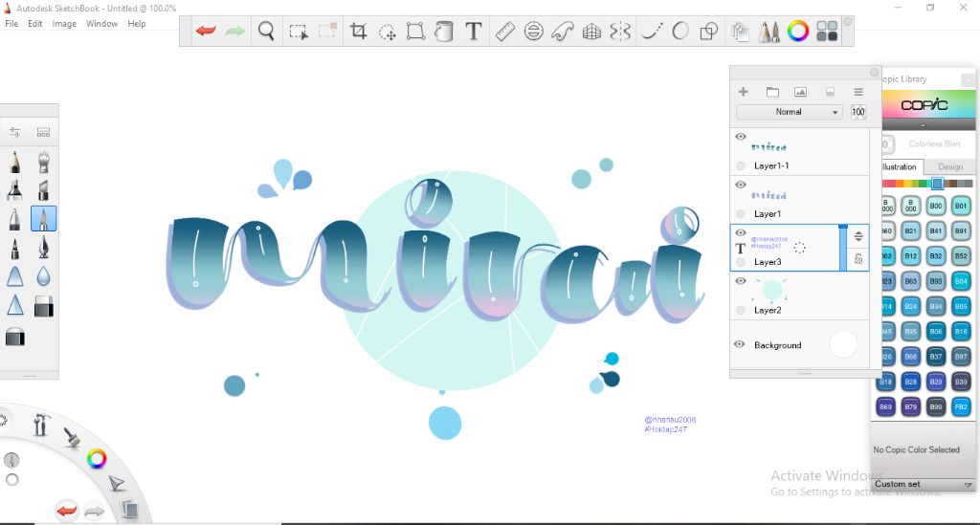Screen dimensions: 980x525
Task: Lock Layer3 transparency icon
Action: [858, 259]
